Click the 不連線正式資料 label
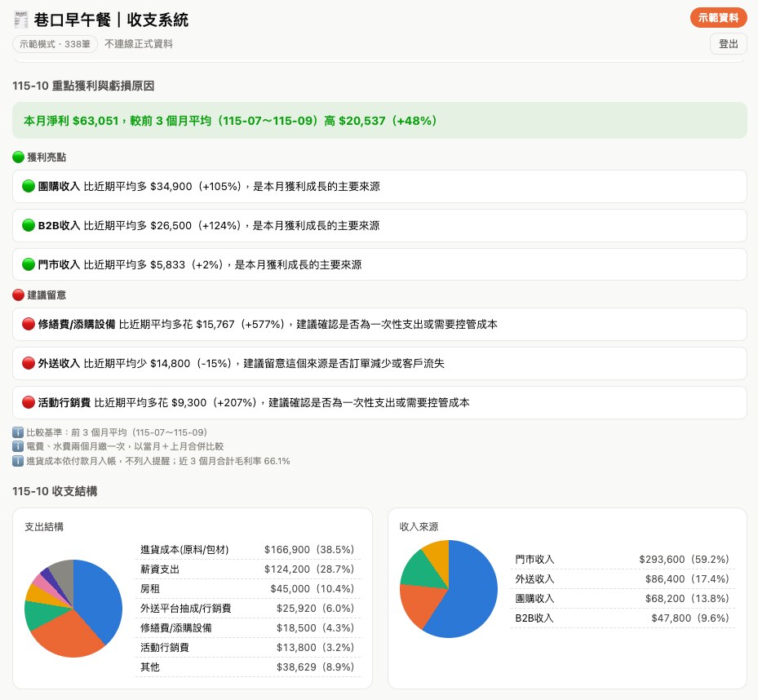Image resolution: width=758 pixels, height=700 pixels. point(139,44)
